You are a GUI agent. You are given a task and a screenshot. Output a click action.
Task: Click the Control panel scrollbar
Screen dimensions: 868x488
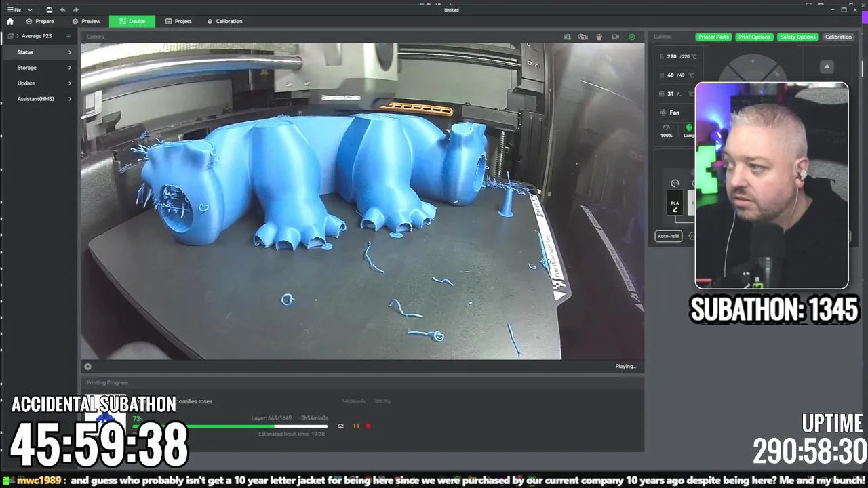[x=862, y=68]
